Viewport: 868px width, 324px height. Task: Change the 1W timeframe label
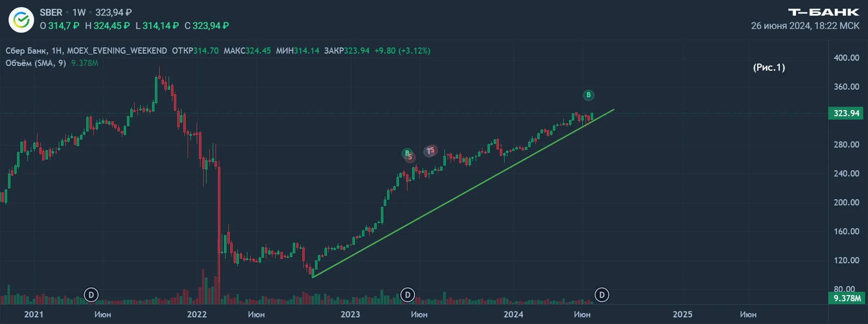(x=79, y=12)
